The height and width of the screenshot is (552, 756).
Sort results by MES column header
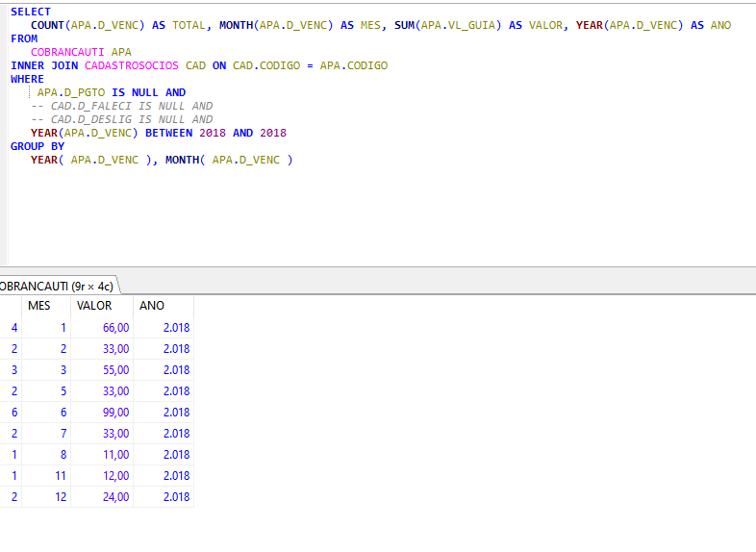point(39,306)
